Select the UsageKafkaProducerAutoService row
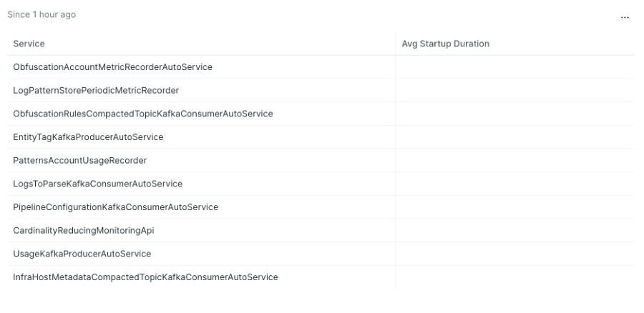 321,254
